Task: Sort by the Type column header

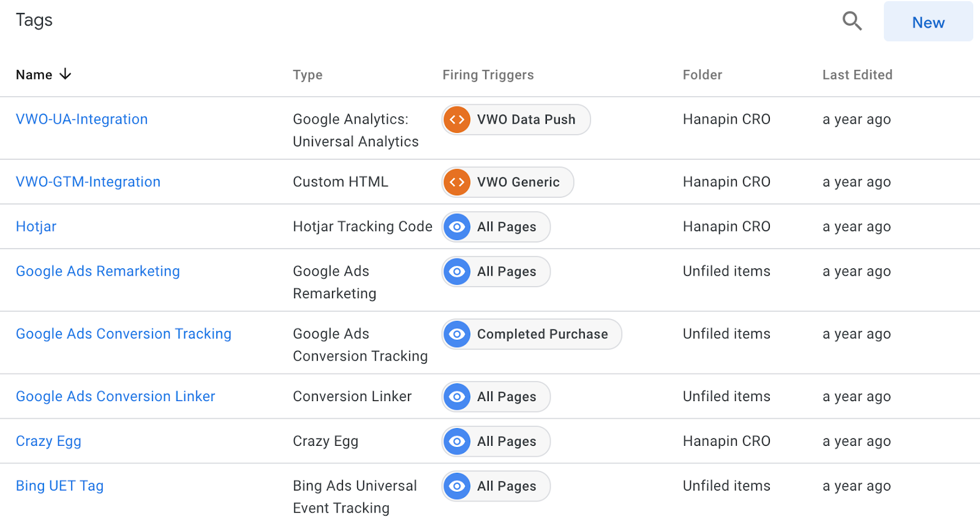Action: pyautogui.click(x=307, y=75)
